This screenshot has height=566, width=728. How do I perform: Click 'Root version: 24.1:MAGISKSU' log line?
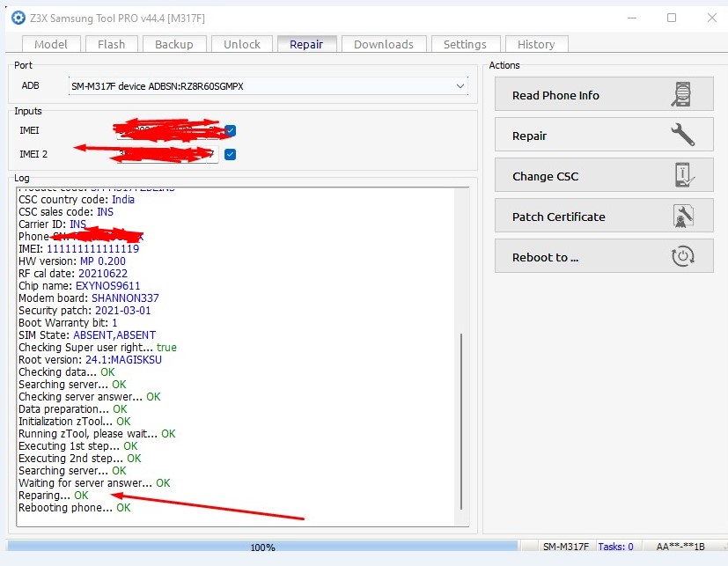coord(90,359)
